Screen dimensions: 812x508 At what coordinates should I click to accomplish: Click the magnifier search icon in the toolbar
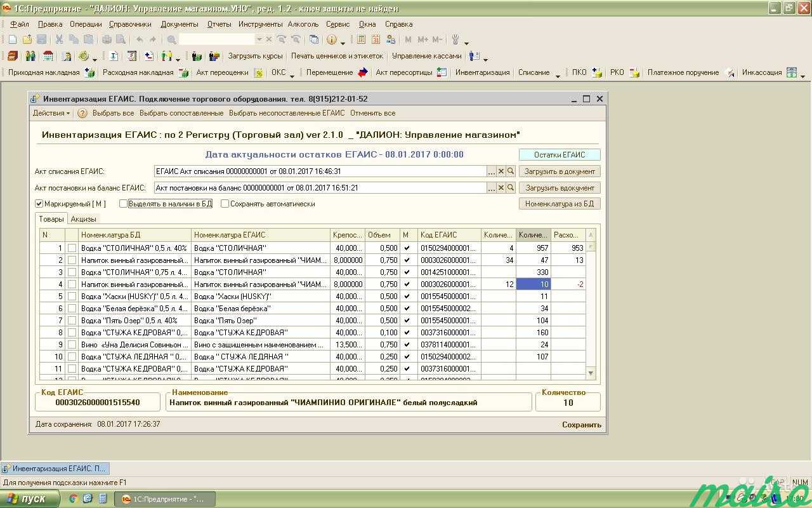click(x=171, y=39)
